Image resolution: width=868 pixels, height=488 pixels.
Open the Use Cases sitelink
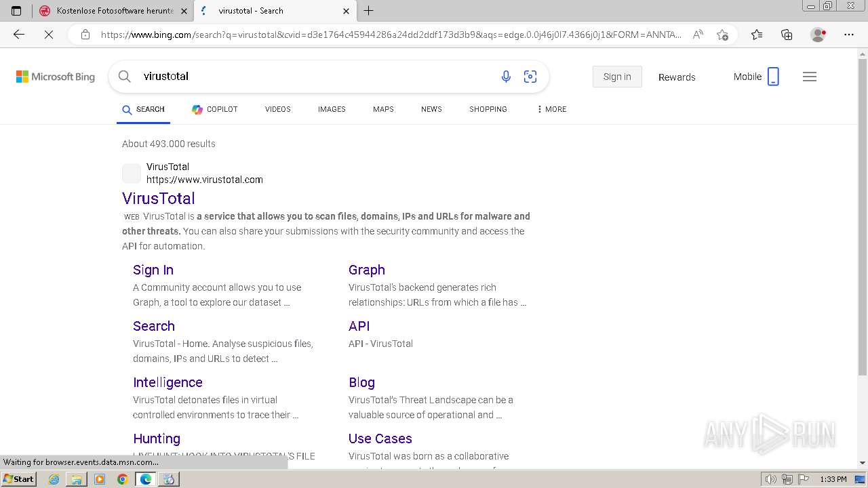[380, 439]
